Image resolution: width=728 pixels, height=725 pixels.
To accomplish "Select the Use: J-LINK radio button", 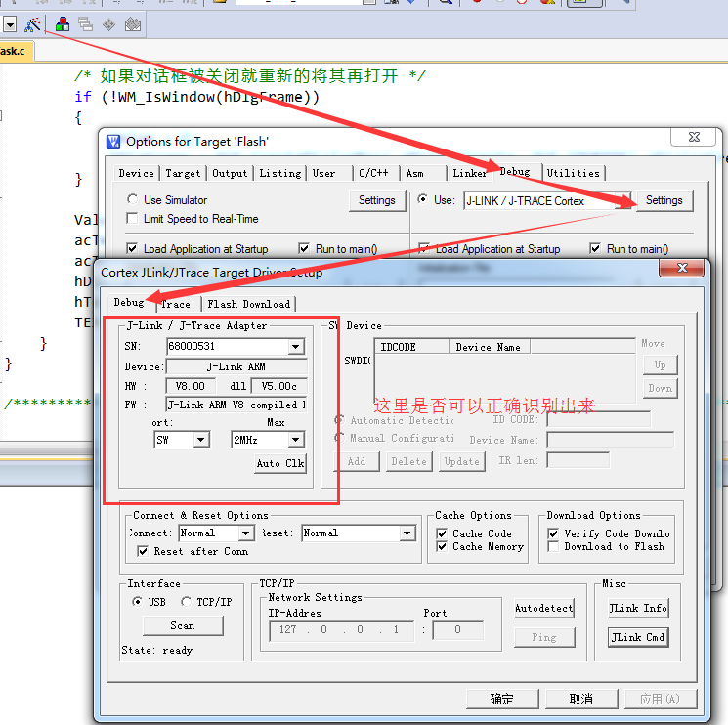I will (x=422, y=199).
